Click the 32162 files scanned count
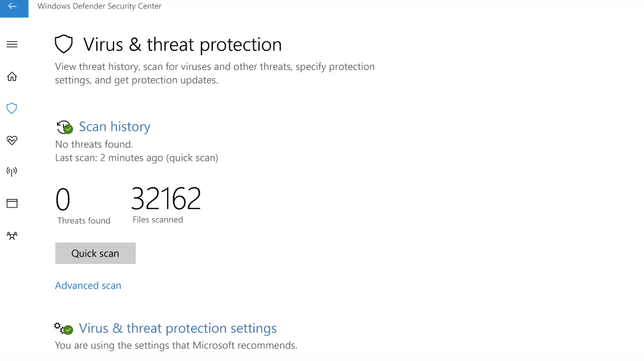 [x=166, y=199]
